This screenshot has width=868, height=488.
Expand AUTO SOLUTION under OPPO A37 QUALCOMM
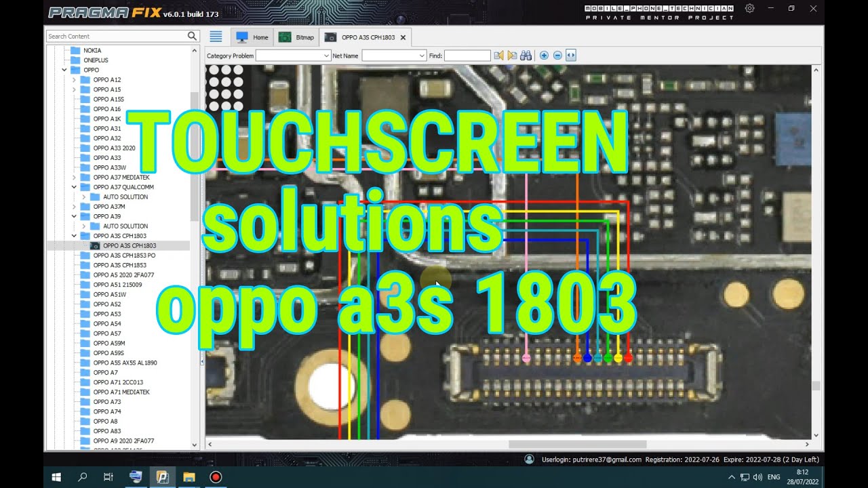point(83,197)
